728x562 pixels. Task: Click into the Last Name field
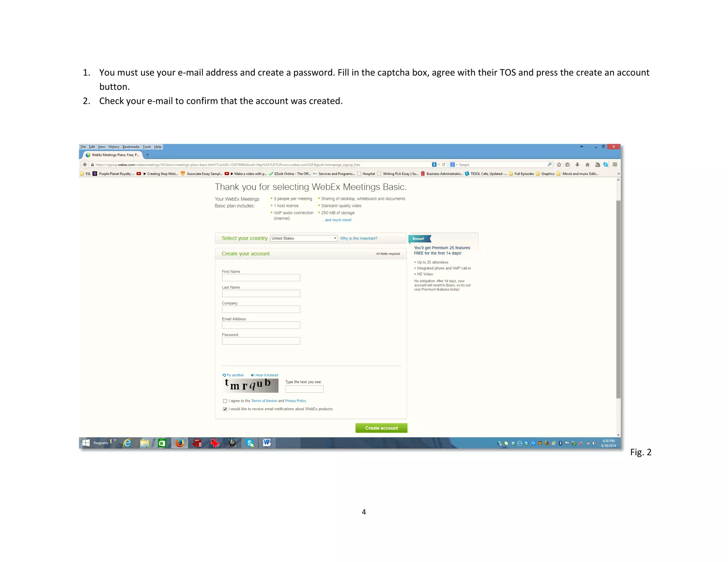pos(261,293)
